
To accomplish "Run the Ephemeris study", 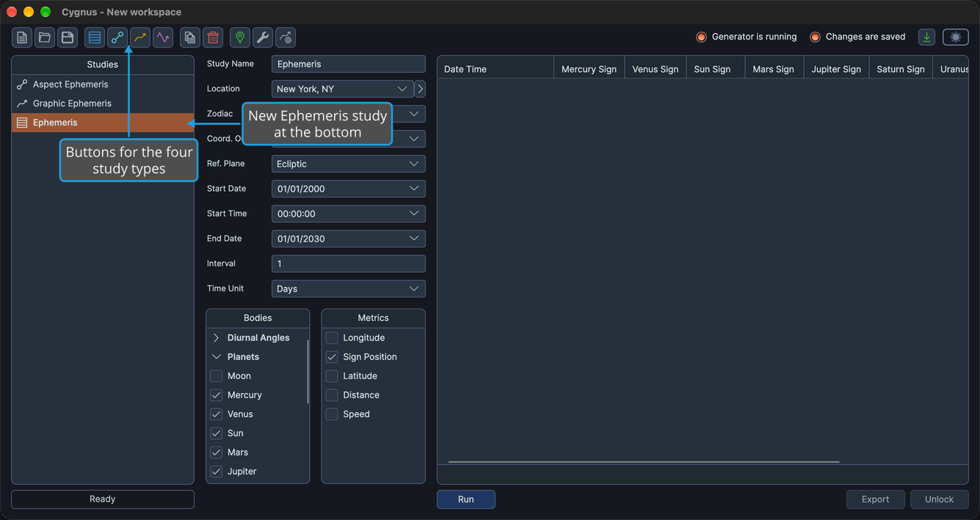I will coord(466,499).
